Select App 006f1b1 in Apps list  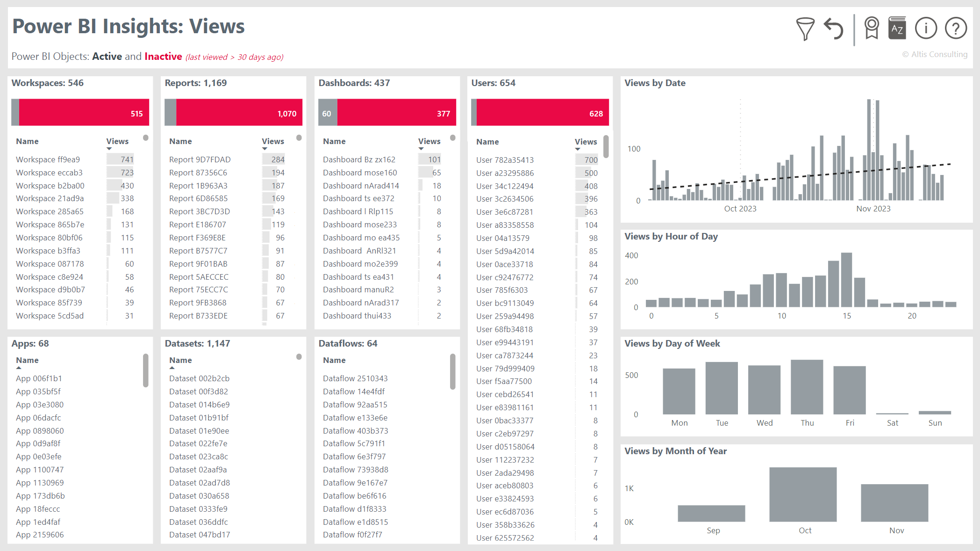(x=39, y=378)
